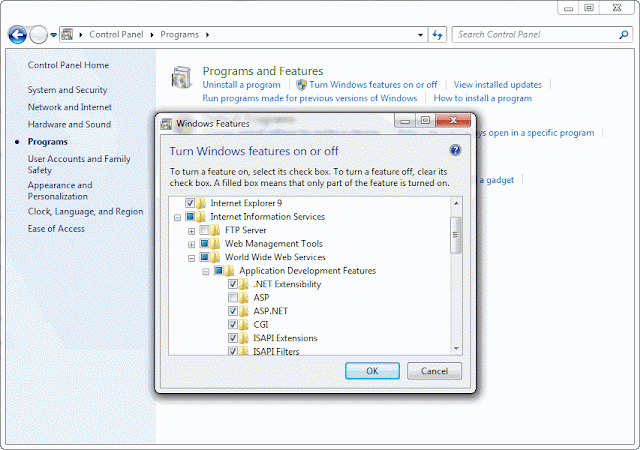Enable the FTP Server checkbox
640x450 pixels.
204,230
